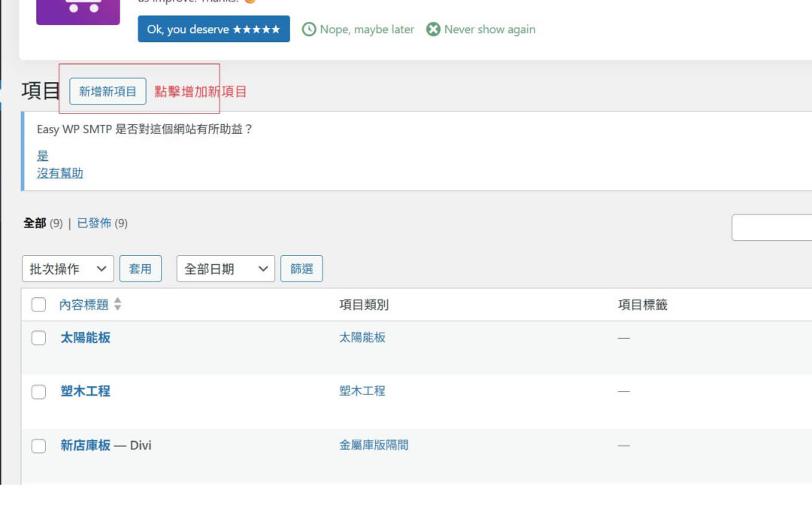The width and height of the screenshot is (812, 508).
Task: Click the 項目 page heading text
Action: click(x=41, y=91)
